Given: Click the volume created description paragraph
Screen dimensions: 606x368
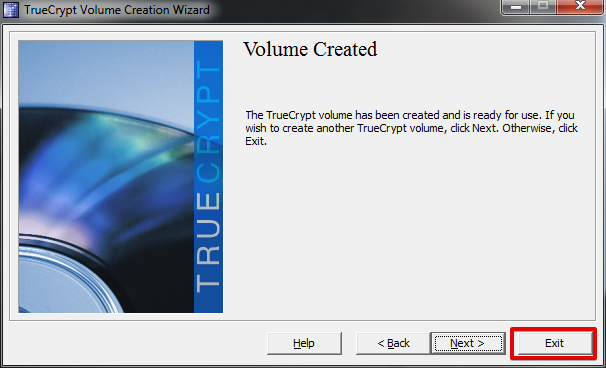Looking at the screenshot, I should pos(412,128).
